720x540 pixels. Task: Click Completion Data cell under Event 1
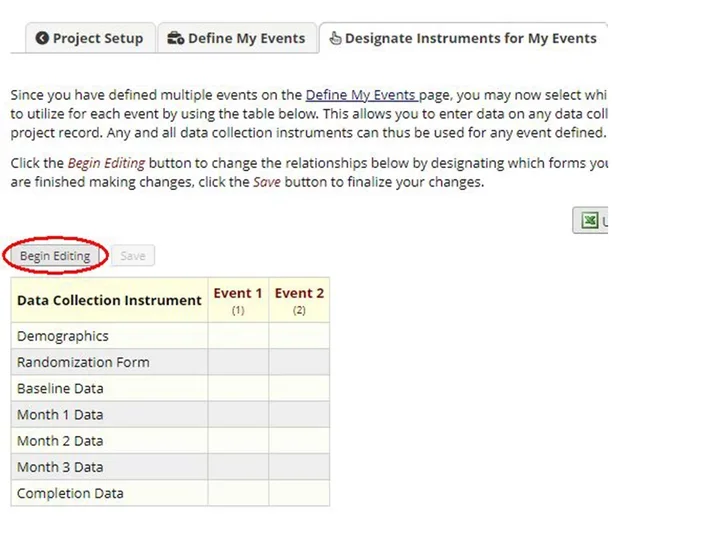tap(238, 493)
